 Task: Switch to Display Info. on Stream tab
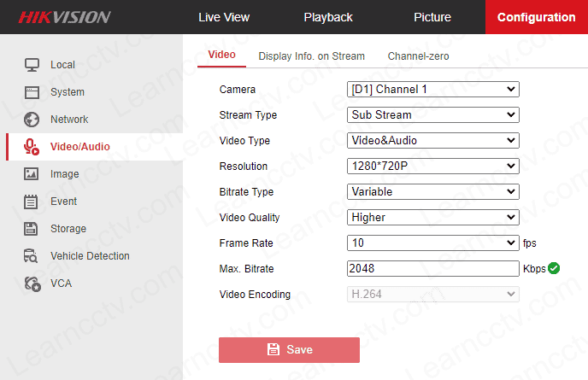[311, 56]
